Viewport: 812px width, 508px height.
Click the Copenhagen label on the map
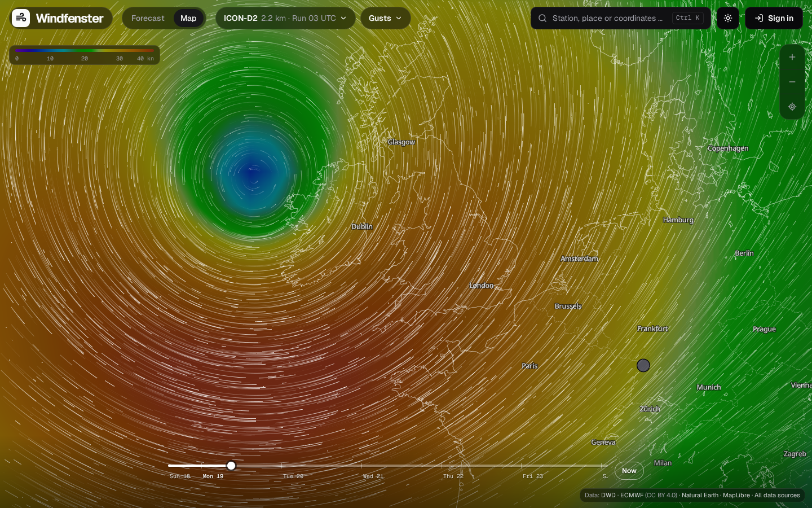728,148
